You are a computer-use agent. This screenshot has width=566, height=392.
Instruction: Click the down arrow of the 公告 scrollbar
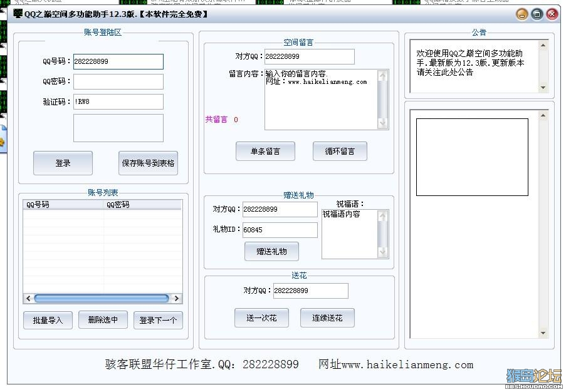pyautogui.click(x=543, y=88)
